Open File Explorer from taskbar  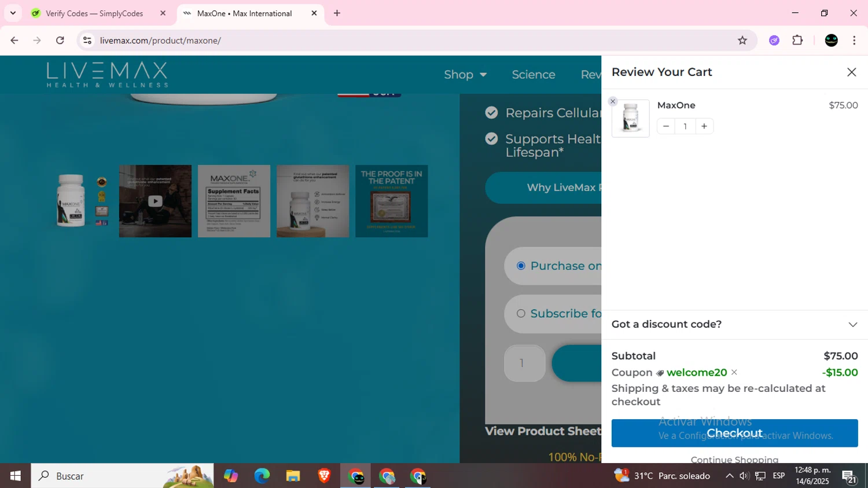[293, 476]
